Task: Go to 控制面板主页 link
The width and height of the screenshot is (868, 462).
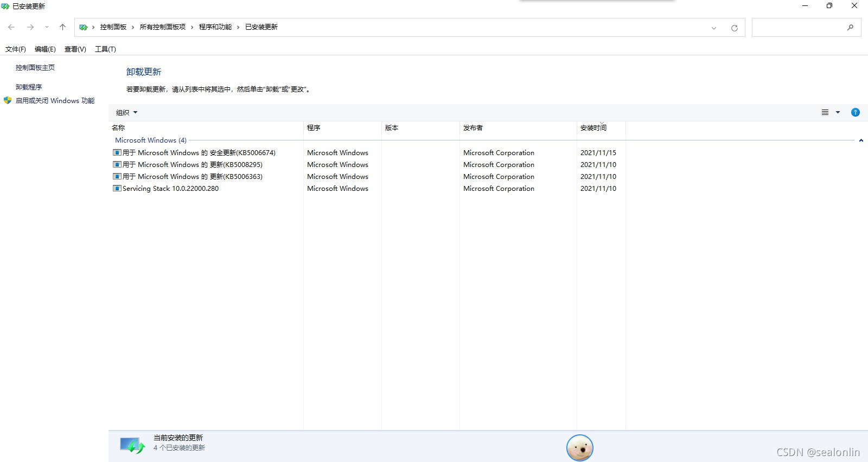Action: pos(35,68)
